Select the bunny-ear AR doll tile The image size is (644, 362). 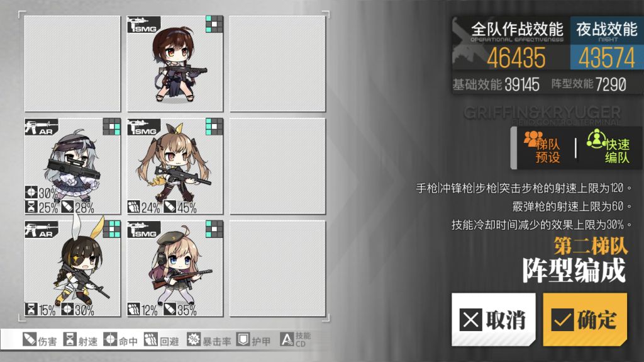(72, 269)
